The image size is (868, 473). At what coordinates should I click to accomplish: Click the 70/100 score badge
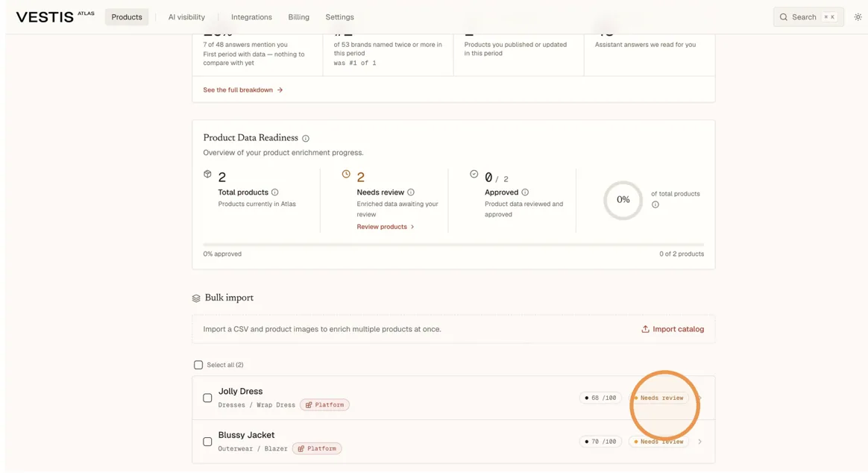coord(600,442)
